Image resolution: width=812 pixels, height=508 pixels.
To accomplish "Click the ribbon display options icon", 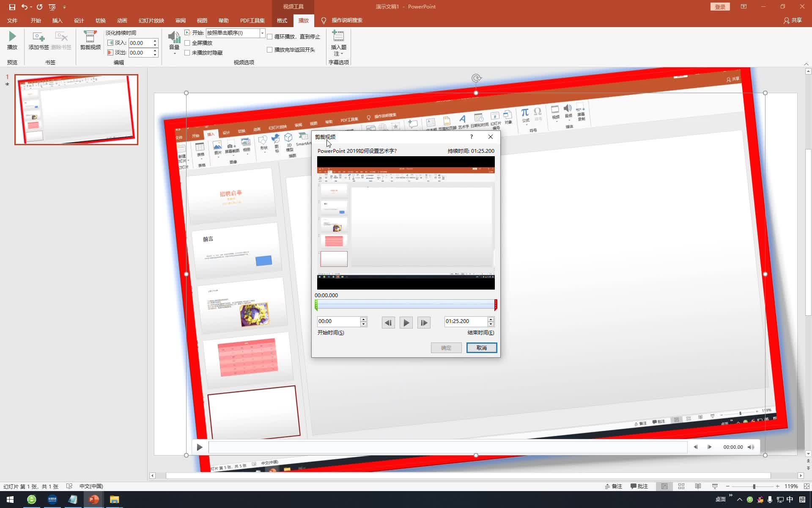I will click(x=743, y=7).
